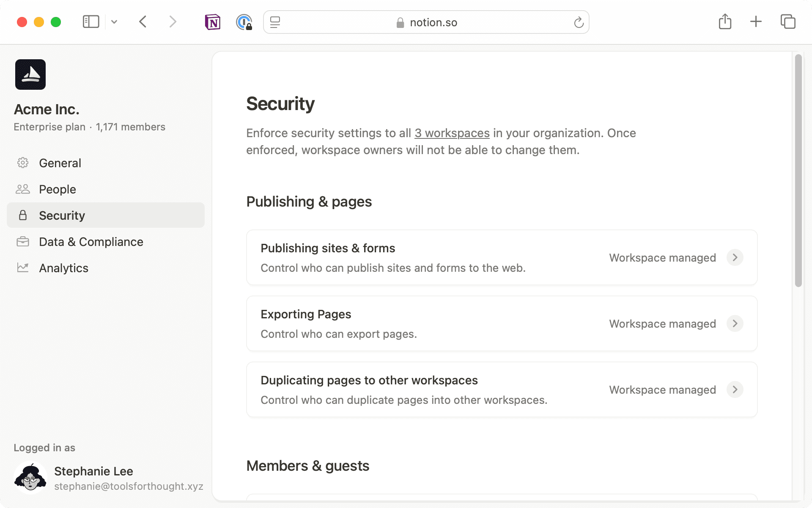Expand the Publishing sites & forms setting
Viewport: 812px width, 508px height.
(x=735, y=257)
